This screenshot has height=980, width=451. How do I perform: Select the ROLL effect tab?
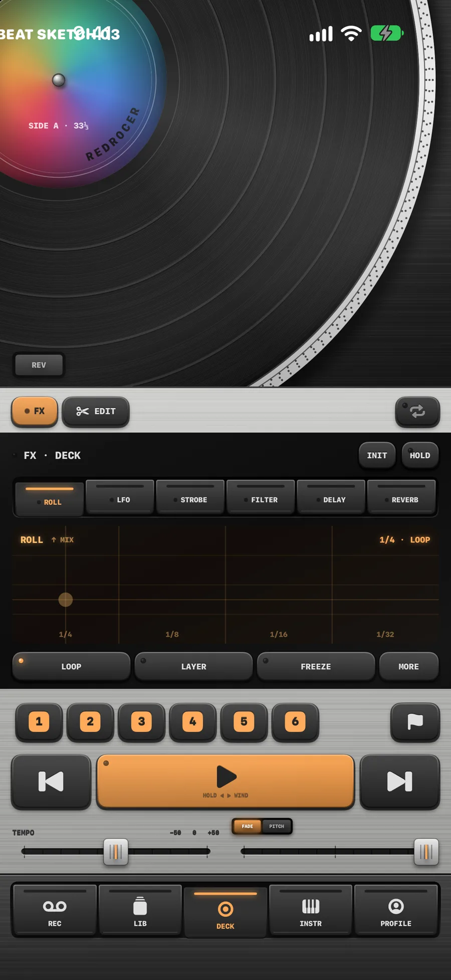point(49,499)
